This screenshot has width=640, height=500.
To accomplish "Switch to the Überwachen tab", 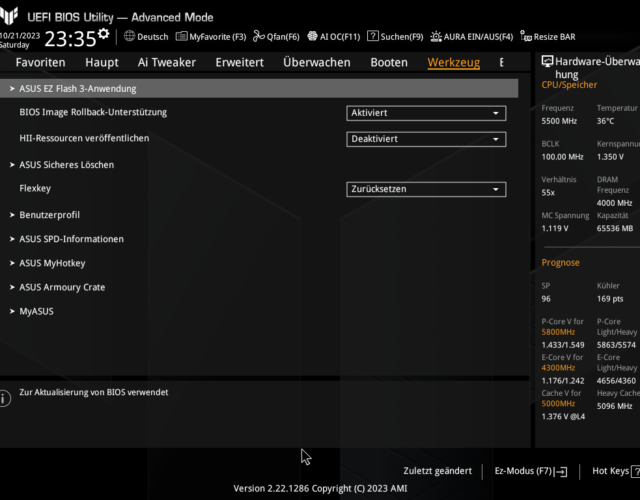I will point(316,62).
